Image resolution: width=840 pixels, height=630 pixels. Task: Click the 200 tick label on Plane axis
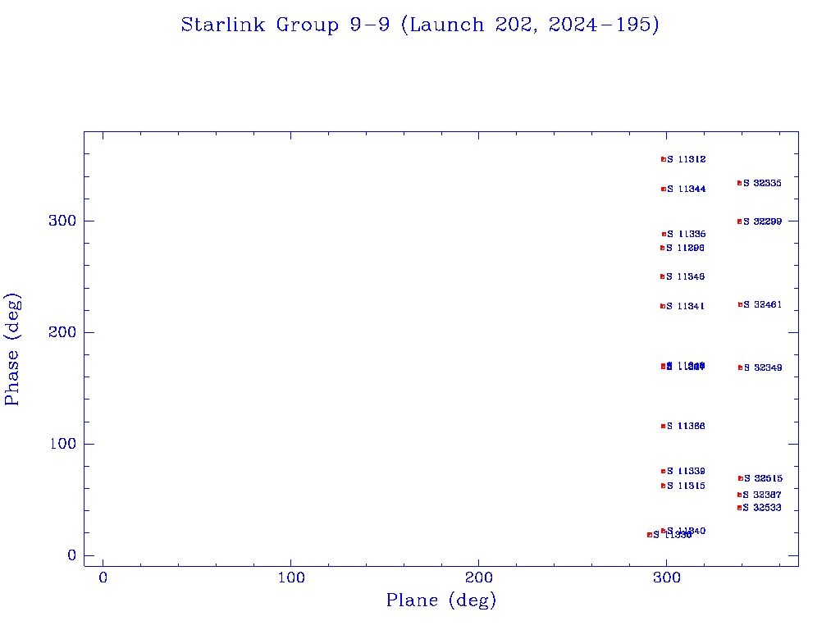(x=478, y=577)
